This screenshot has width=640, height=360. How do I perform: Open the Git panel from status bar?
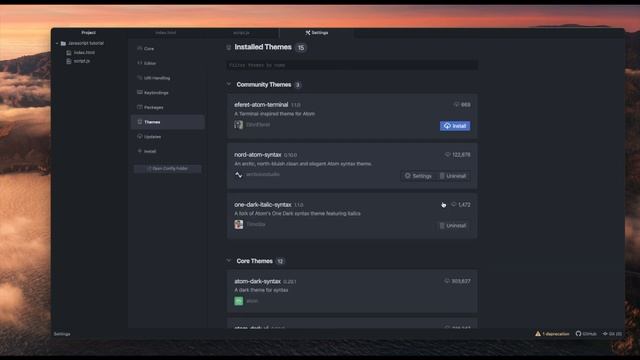[612, 334]
